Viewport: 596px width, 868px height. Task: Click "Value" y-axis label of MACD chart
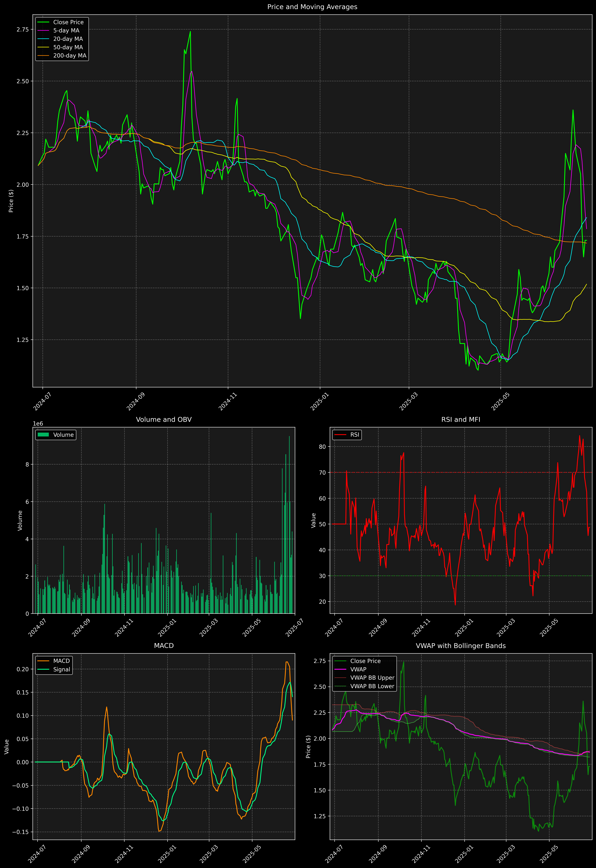pos(7,747)
